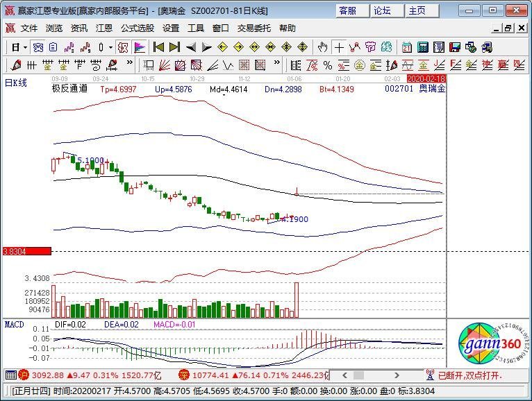Click the yellow diamond double-arrow icon
The width and height of the screenshot is (532, 401).
point(254,47)
